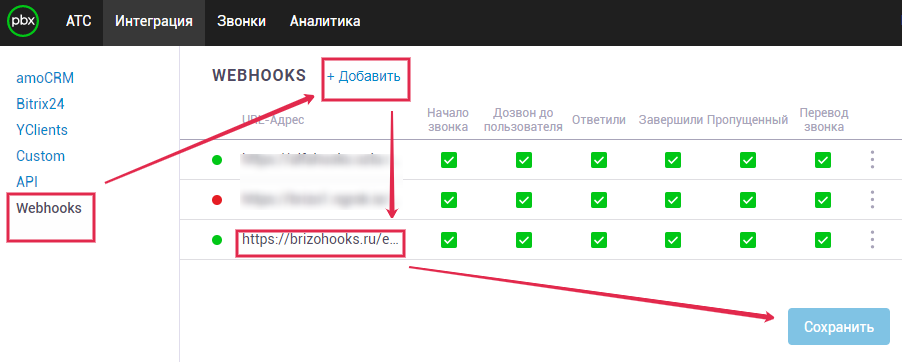Open three-dot menu for first webhook row

tap(873, 159)
